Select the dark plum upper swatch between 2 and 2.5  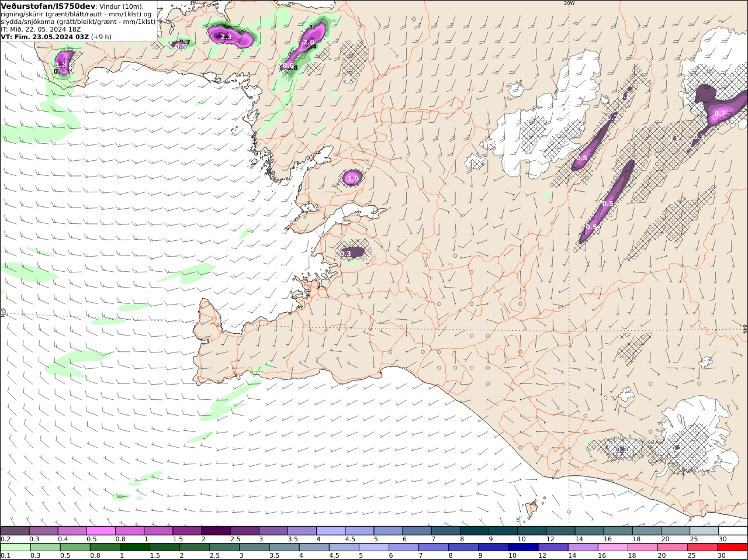point(216,531)
